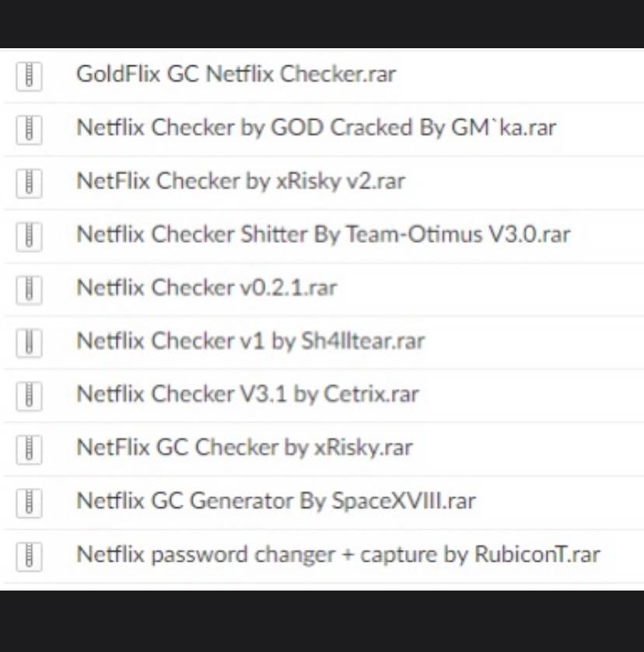
Task: Select the archive icon for Netflix Checker V3.1 by Cetrix
Action: [x=29, y=395]
